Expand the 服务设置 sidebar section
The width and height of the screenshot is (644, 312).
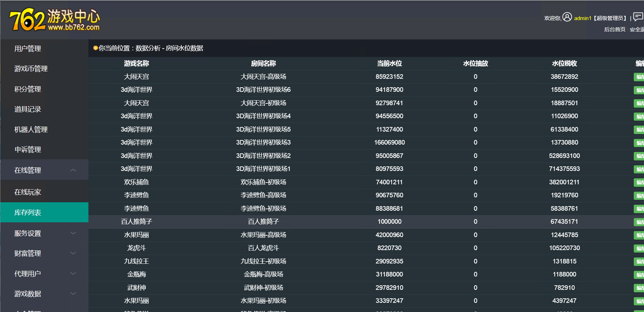pyautogui.click(x=73, y=233)
